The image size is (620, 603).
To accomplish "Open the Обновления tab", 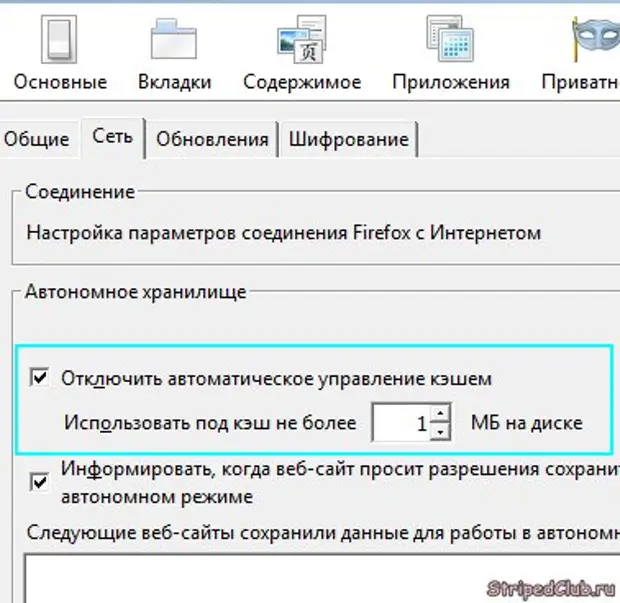I will (212, 139).
